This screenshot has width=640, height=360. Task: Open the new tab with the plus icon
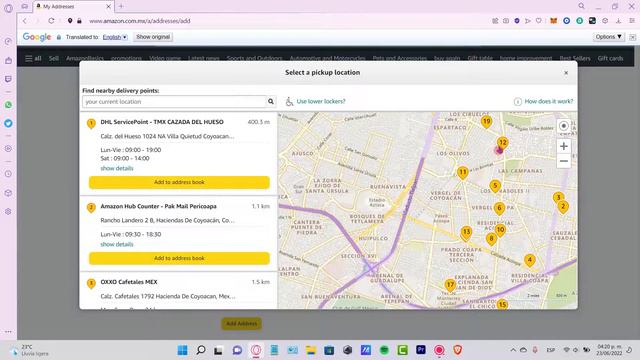(121, 6)
